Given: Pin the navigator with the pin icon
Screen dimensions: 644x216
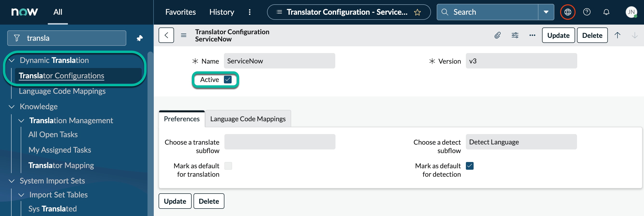Looking at the screenshot, I should point(140,38).
